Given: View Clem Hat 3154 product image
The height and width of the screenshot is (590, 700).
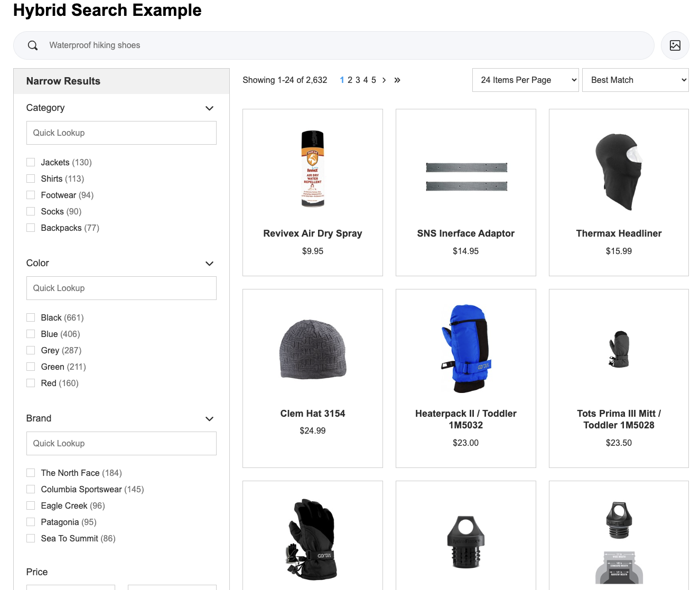Looking at the screenshot, I should pyautogui.click(x=313, y=349).
